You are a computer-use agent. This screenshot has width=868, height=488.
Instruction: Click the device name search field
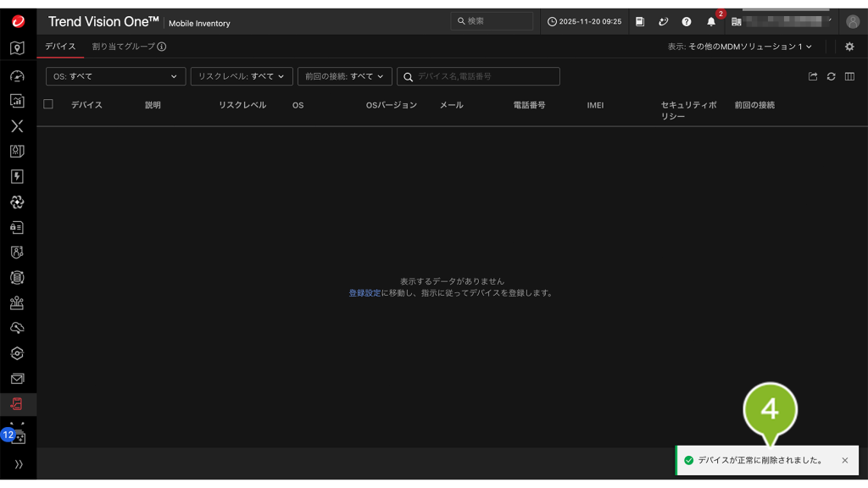(485, 76)
